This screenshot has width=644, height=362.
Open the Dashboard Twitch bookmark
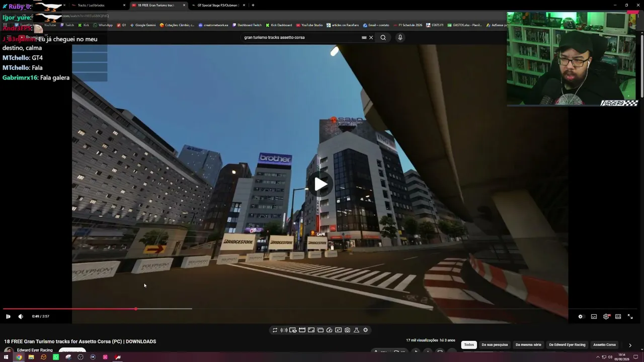(x=247, y=25)
